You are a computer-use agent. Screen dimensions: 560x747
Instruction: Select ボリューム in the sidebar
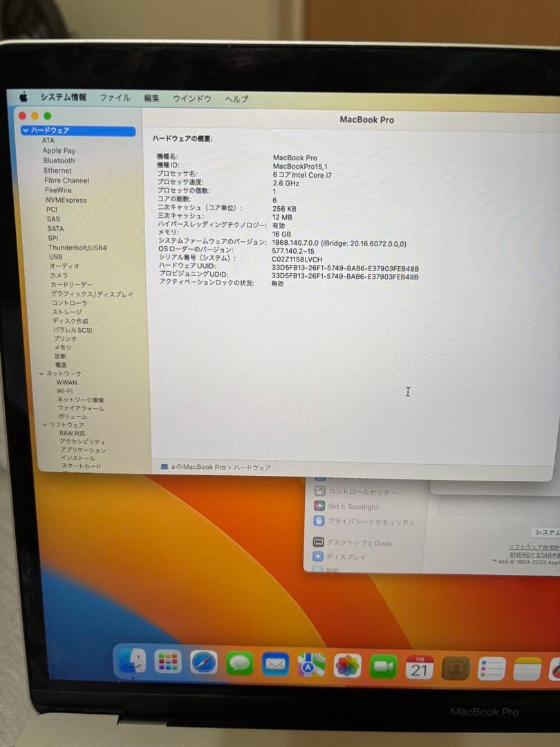pos(73,416)
